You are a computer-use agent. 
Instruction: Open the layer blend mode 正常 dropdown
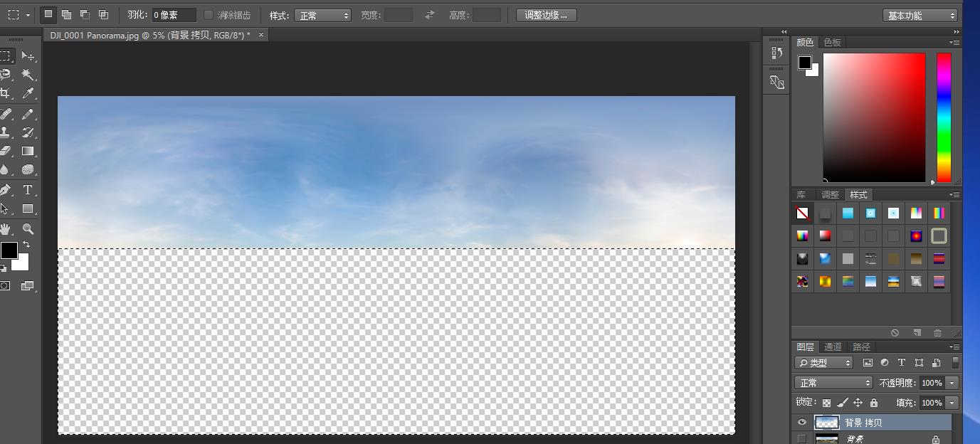coord(833,383)
